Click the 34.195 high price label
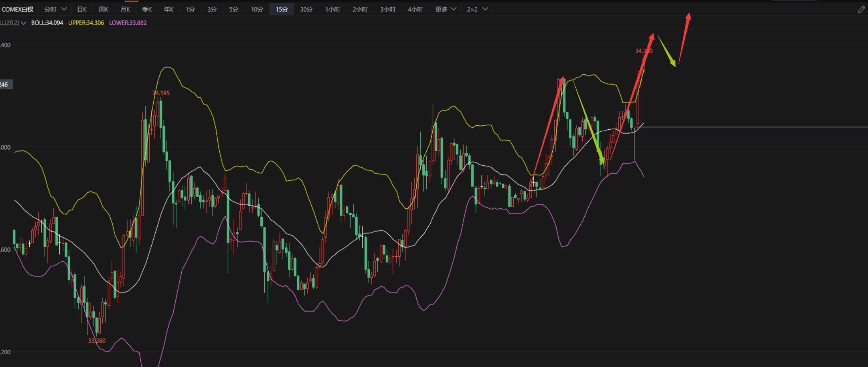868x367 pixels. click(161, 93)
